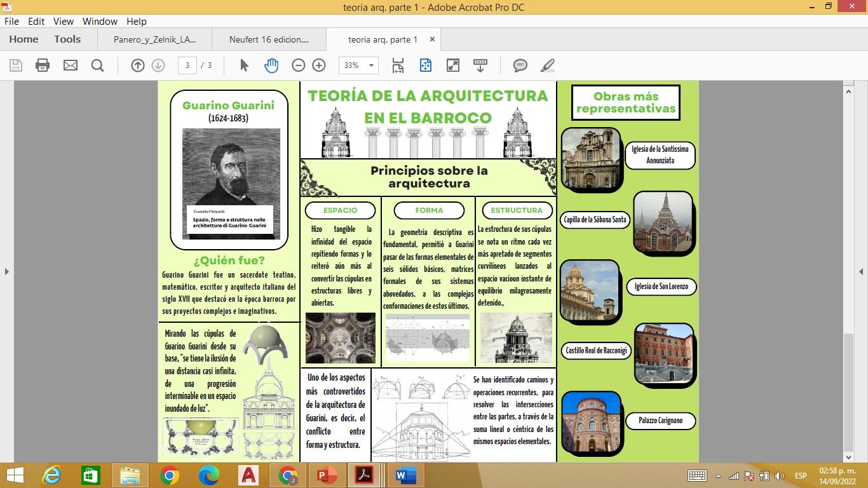
Task: Add a comment with the speech bubble icon
Action: [520, 65]
